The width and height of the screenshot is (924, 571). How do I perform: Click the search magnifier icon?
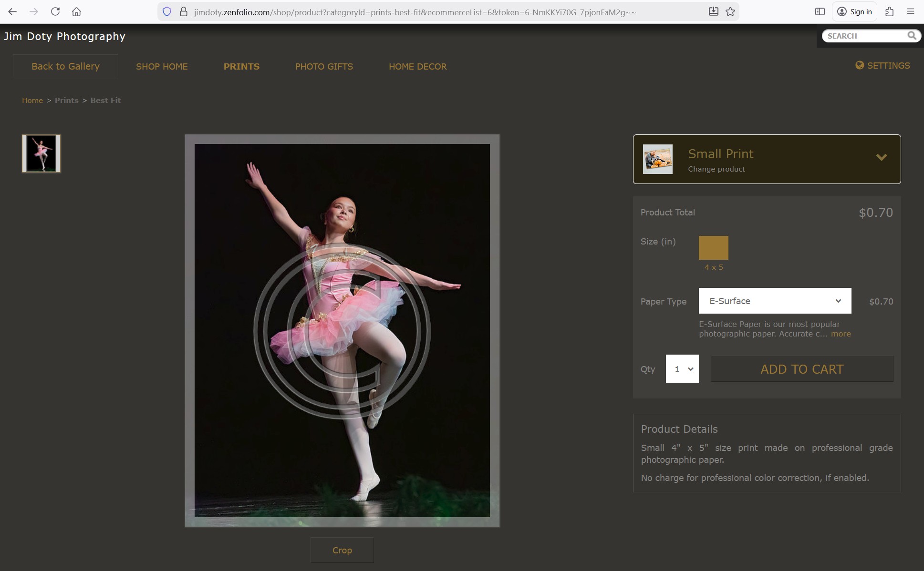click(912, 36)
